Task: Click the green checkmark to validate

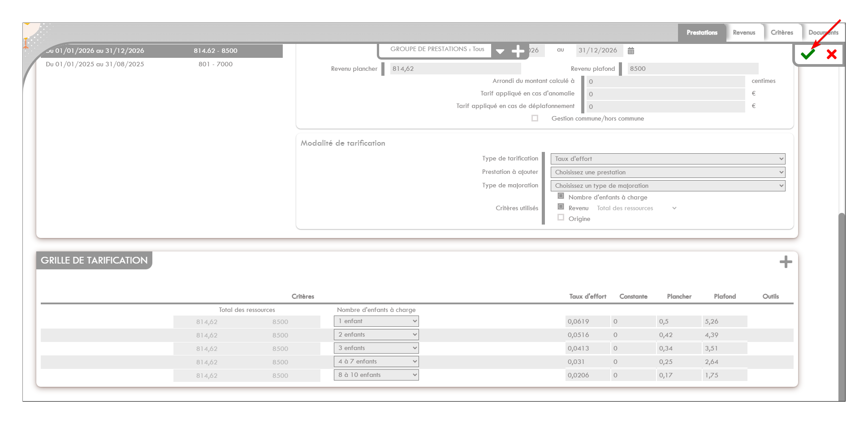Action: 808,55
